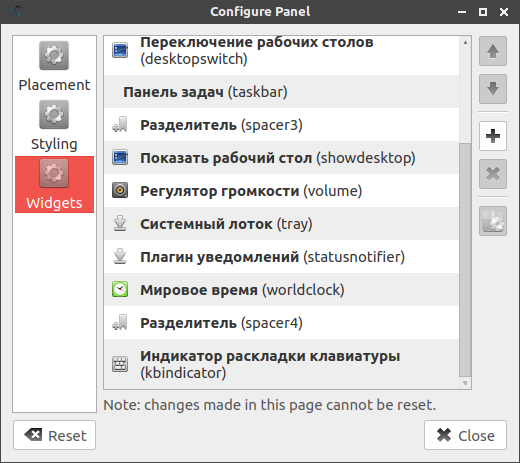Open the Placement settings page
This screenshot has width=520, height=463.
click(x=54, y=67)
